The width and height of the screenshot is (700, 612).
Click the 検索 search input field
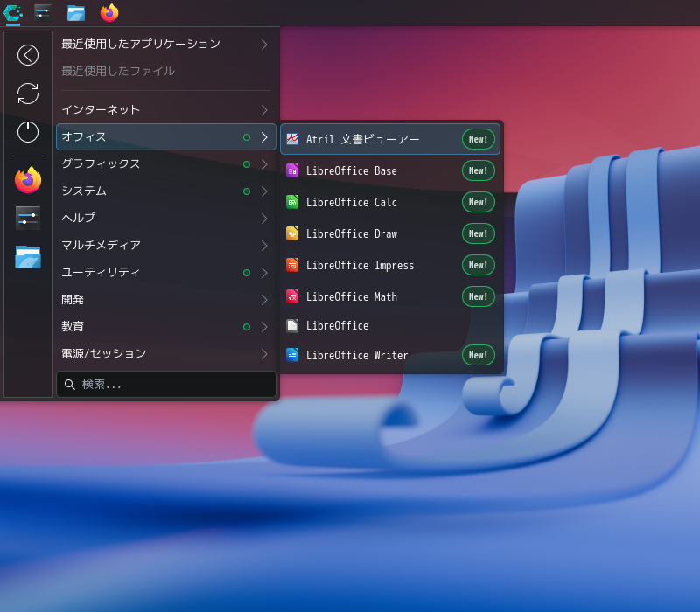[x=166, y=384]
